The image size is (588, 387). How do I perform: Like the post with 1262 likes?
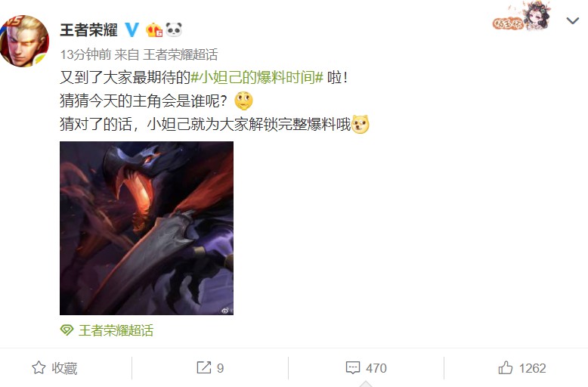pyautogui.click(x=521, y=368)
